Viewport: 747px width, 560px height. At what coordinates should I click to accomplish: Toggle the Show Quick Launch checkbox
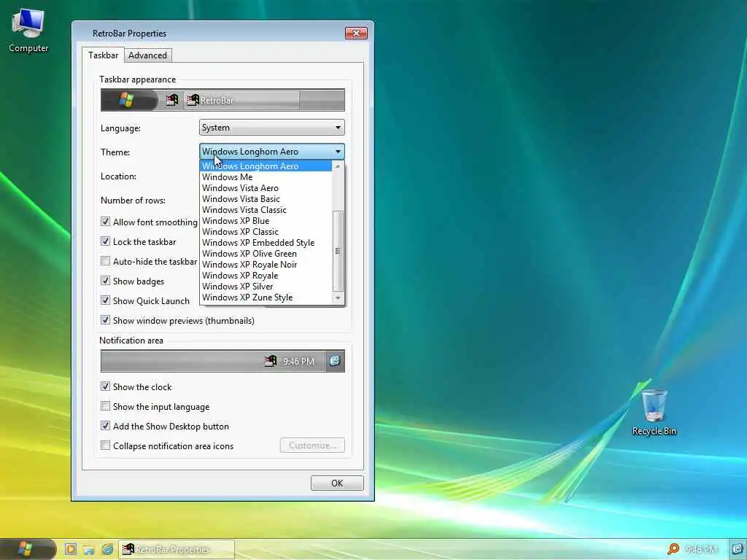click(105, 300)
